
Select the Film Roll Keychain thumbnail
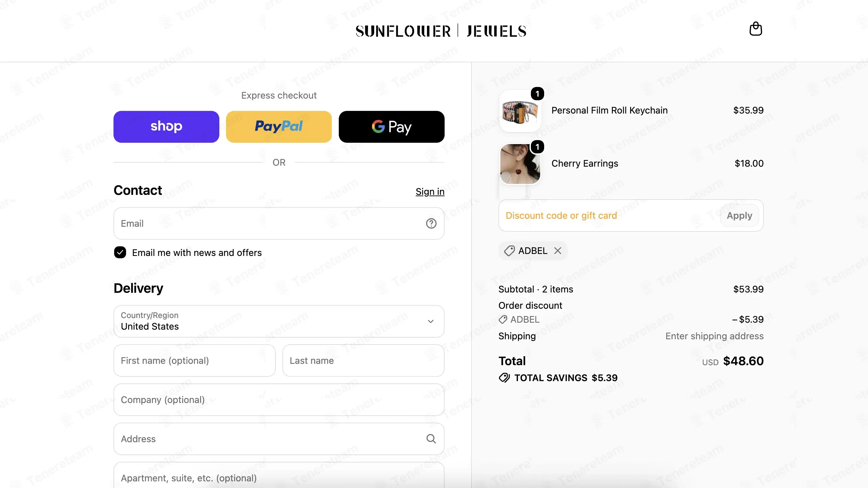(x=520, y=111)
